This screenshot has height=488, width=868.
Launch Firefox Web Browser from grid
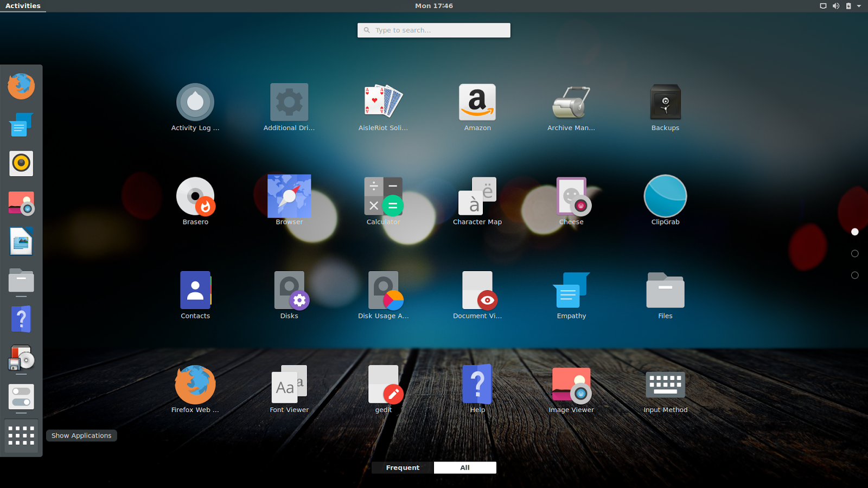(195, 389)
